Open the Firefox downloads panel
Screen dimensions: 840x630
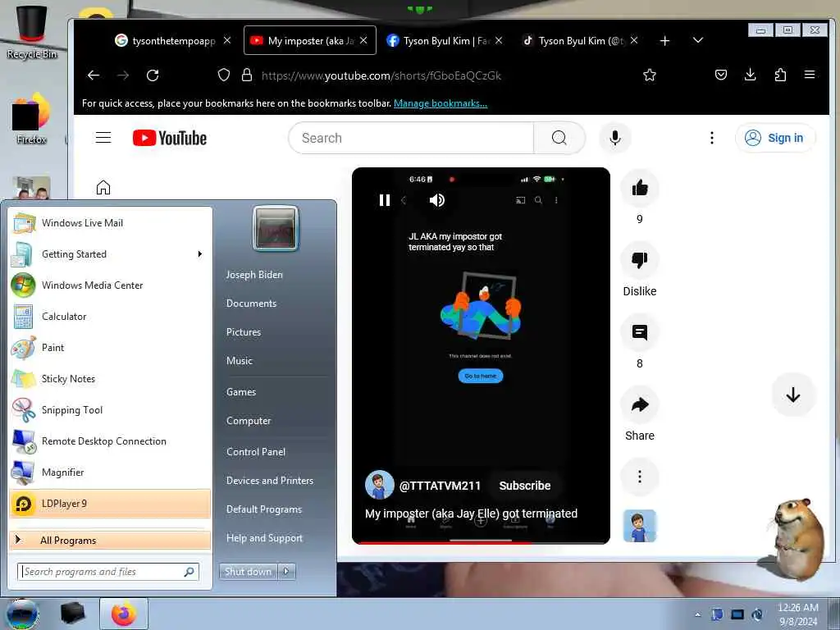[750, 75]
